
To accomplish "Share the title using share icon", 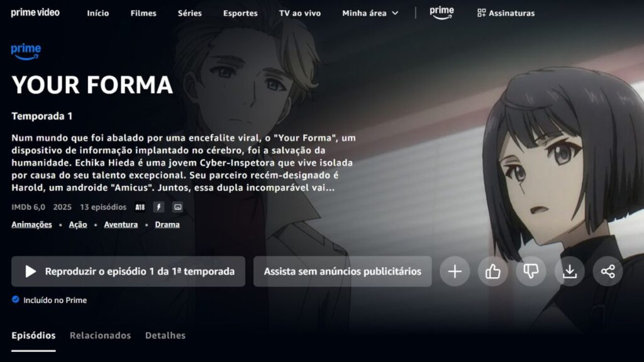I will [x=608, y=271].
